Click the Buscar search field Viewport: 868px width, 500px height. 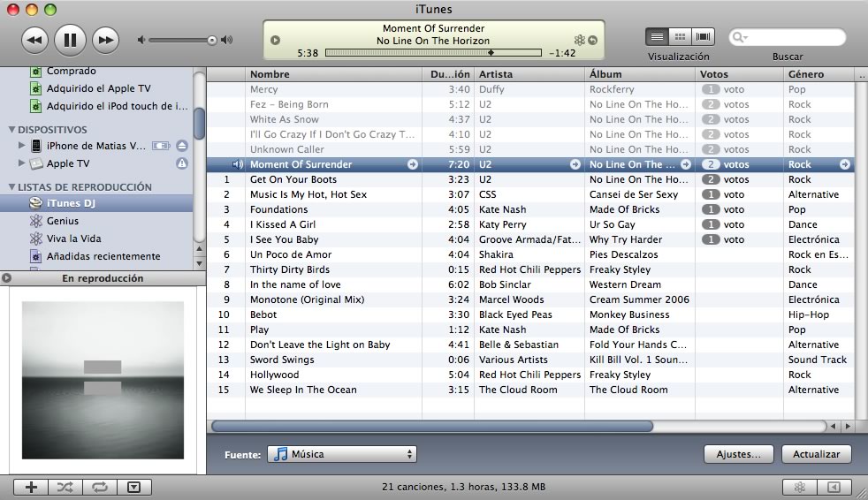click(x=788, y=37)
